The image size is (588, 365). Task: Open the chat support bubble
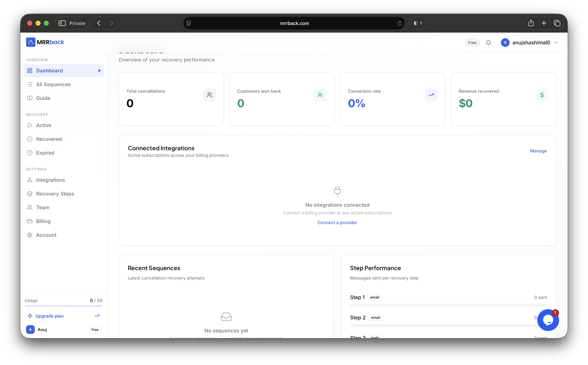click(548, 320)
